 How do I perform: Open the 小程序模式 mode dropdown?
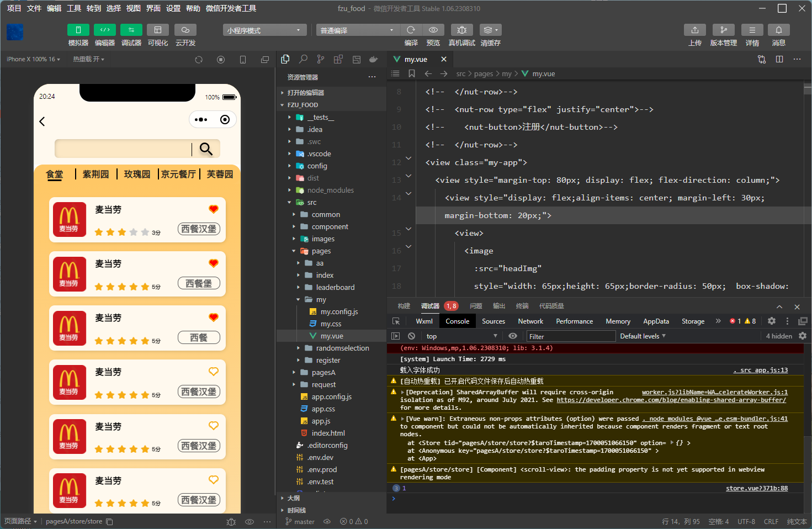(264, 30)
